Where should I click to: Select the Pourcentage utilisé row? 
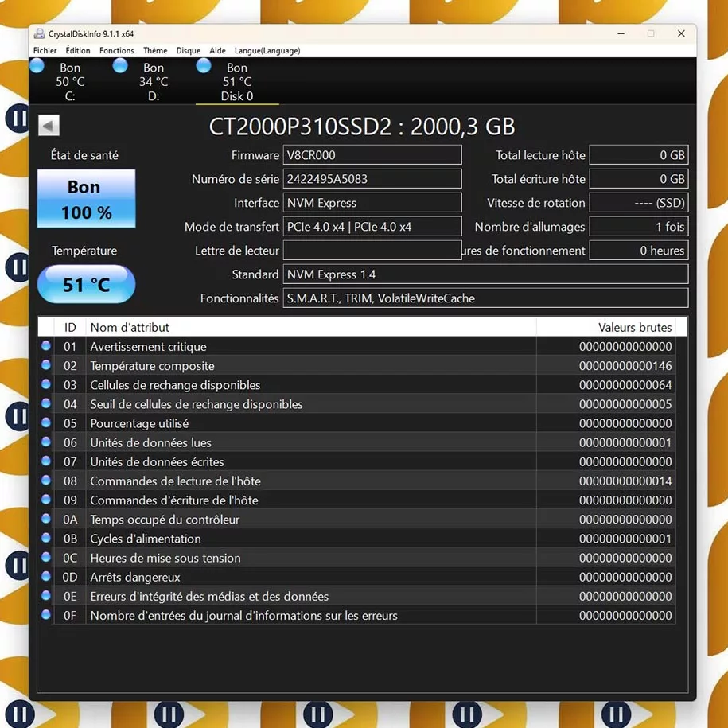[x=356, y=423]
